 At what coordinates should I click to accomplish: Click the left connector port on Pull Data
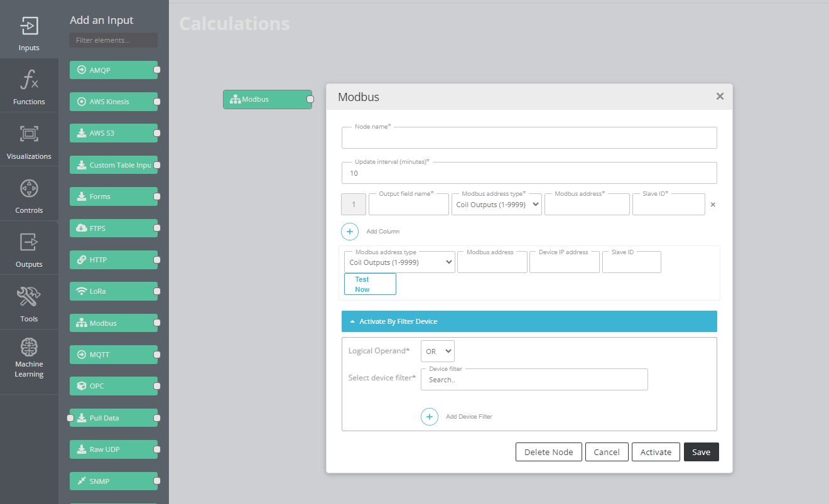(70, 418)
